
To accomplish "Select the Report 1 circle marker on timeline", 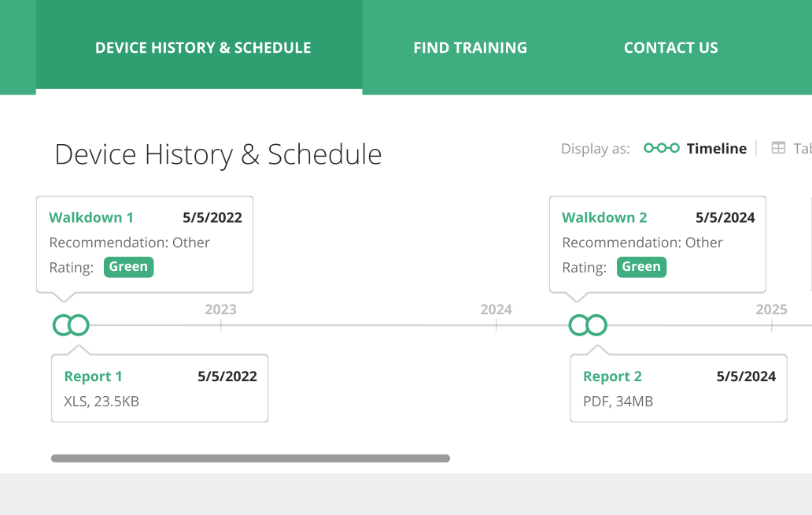I will [79, 324].
